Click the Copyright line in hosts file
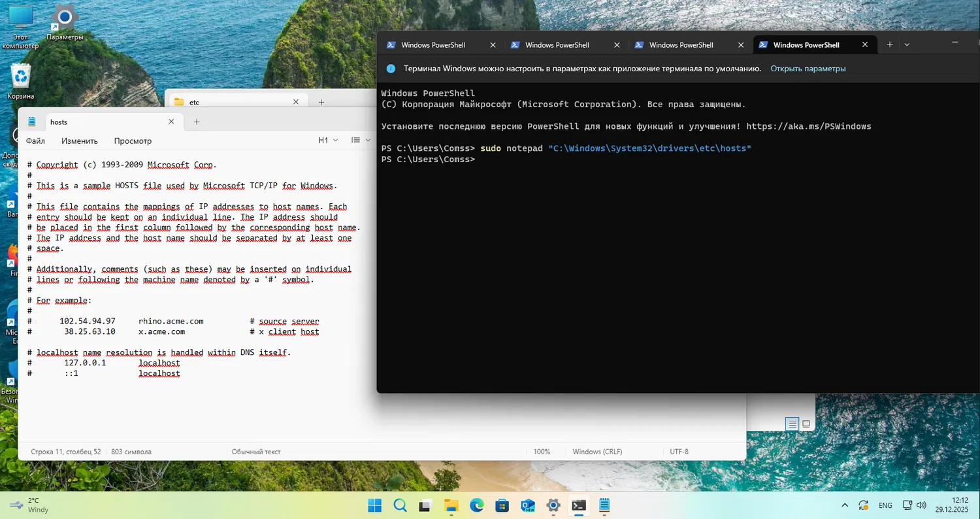This screenshot has height=519, width=980. tap(122, 165)
